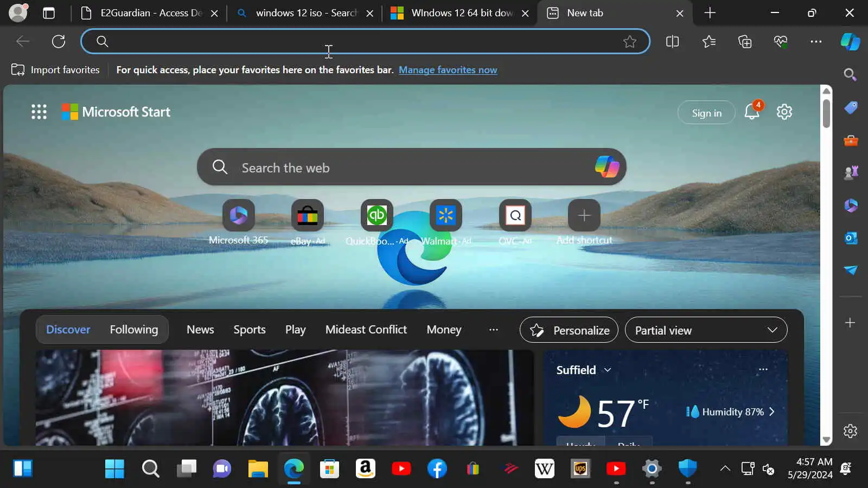The height and width of the screenshot is (488, 868).
Task: Toggle the split screen icon
Action: pos(672,41)
